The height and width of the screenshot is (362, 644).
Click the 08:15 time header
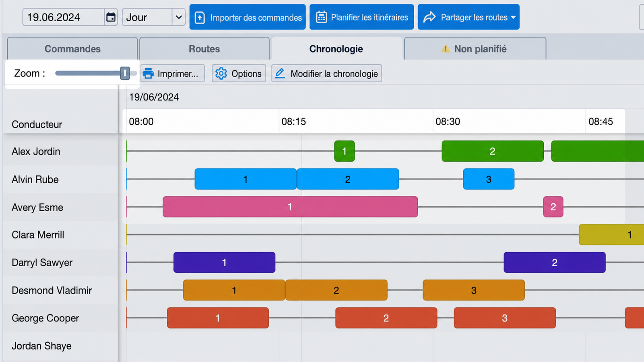(x=294, y=121)
